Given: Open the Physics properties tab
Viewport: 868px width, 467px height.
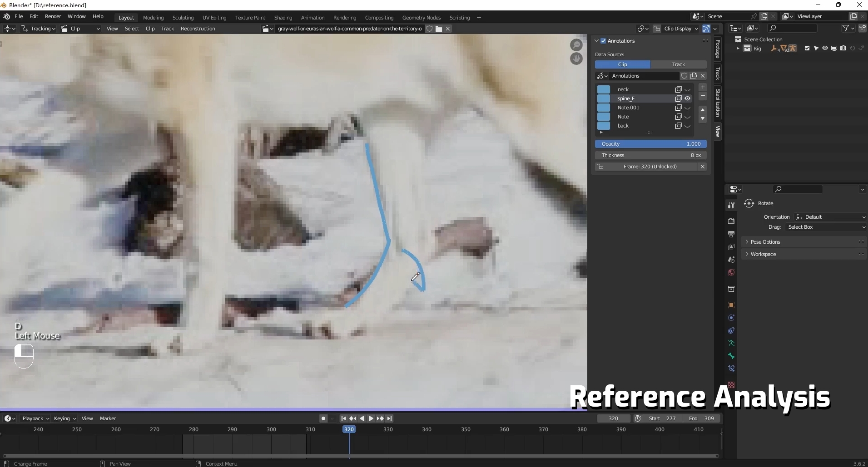Looking at the screenshot, I should [x=731, y=318].
